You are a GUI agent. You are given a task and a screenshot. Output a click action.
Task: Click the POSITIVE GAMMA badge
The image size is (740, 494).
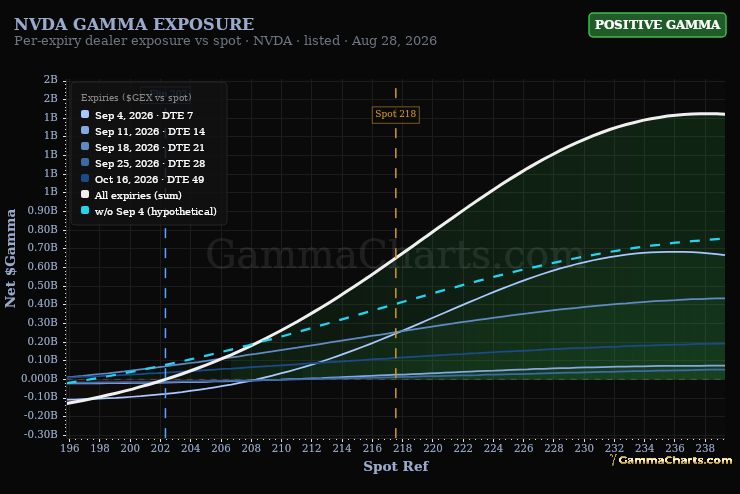(657, 25)
